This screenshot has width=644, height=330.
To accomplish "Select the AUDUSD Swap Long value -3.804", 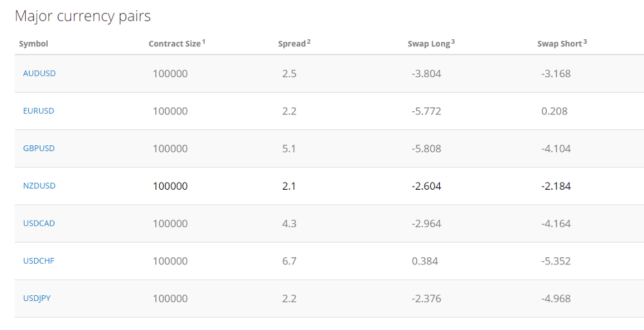I will [x=426, y=74].
